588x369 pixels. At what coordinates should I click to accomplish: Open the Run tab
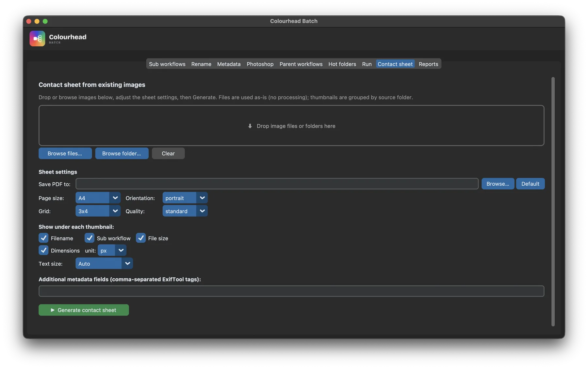[x=367, y=64]
